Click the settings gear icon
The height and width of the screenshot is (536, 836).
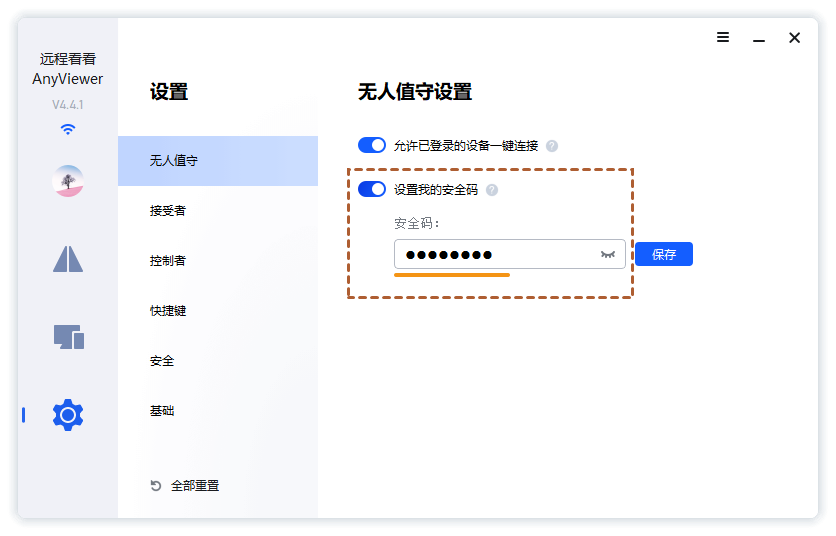click(68, 414)
